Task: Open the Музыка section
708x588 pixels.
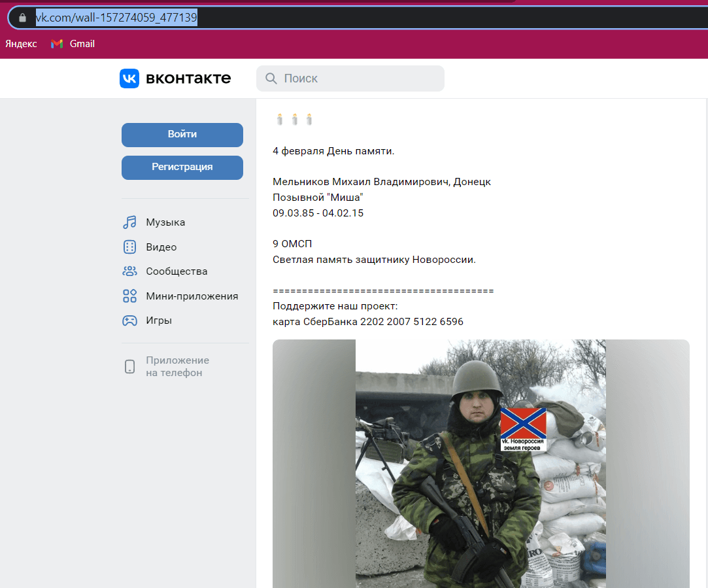Action: [x=165, y=222]
